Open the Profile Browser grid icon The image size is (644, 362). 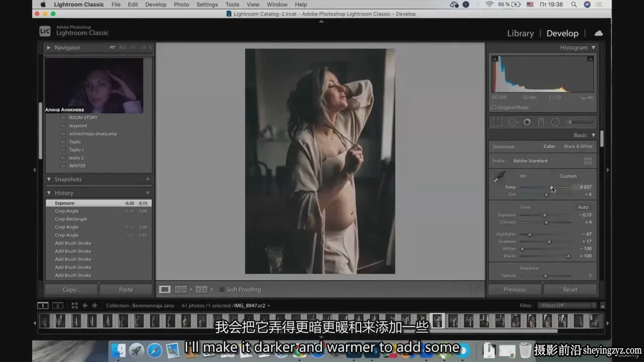pyautogui.click(x=588, y=161)
